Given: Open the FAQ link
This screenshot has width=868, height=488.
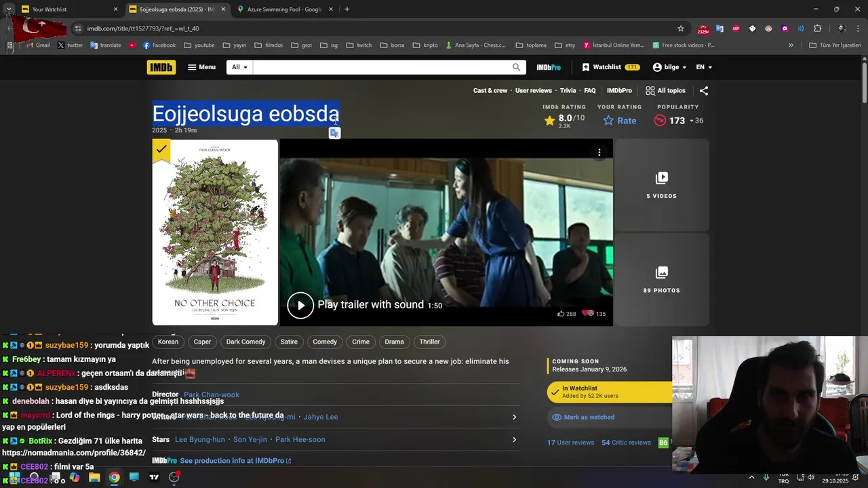Looking at the screenshot, I should (x=590, y=90).
